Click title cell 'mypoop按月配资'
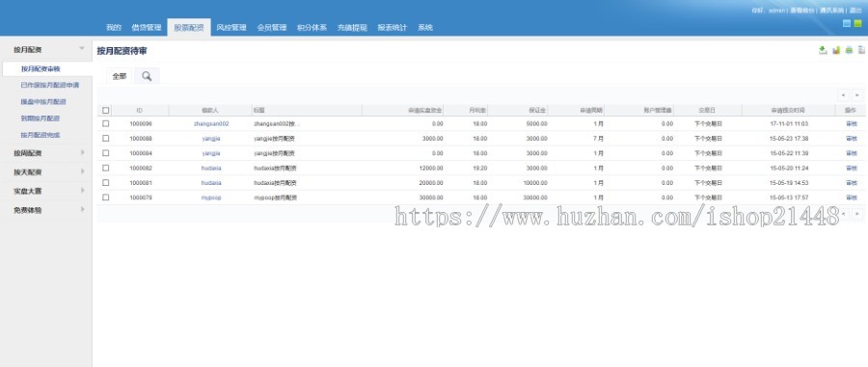868x367 pixels. (x=275, y=197)
